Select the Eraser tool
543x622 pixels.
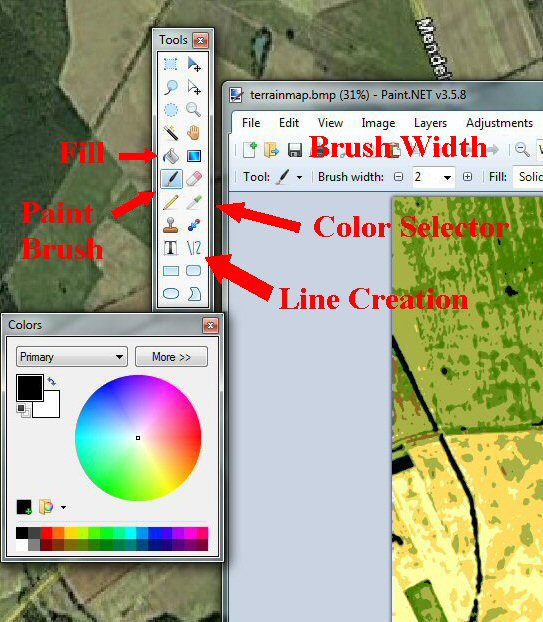coord(194,179)
